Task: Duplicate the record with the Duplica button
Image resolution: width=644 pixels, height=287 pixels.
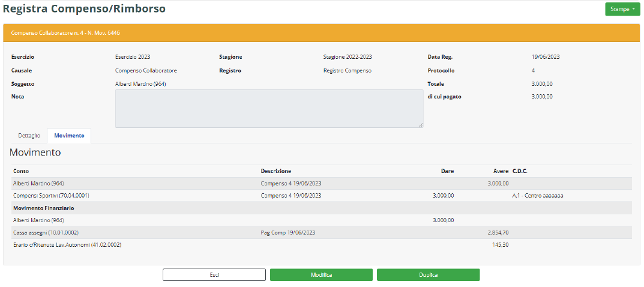Action: point(428,275)
